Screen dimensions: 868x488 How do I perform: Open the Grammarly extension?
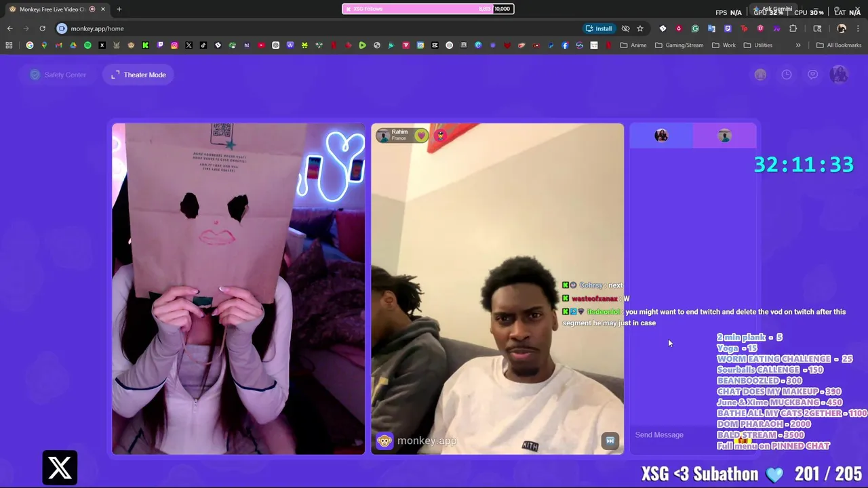pyautogui.click(x=695, y=28)
